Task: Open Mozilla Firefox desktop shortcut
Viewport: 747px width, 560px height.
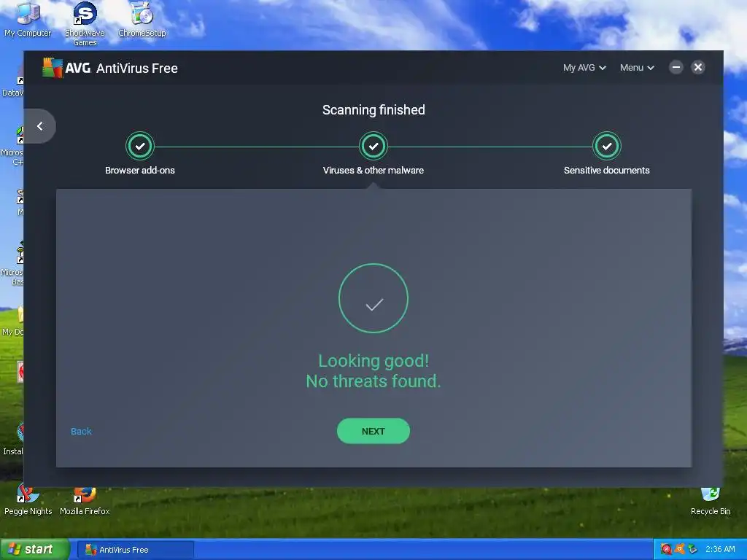Action: (x=85, y=502)
